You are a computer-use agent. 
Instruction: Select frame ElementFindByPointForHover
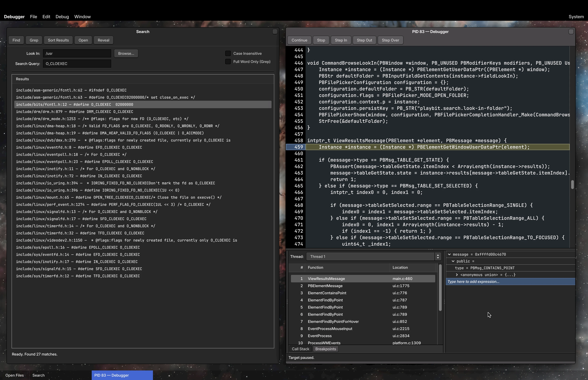363,321
